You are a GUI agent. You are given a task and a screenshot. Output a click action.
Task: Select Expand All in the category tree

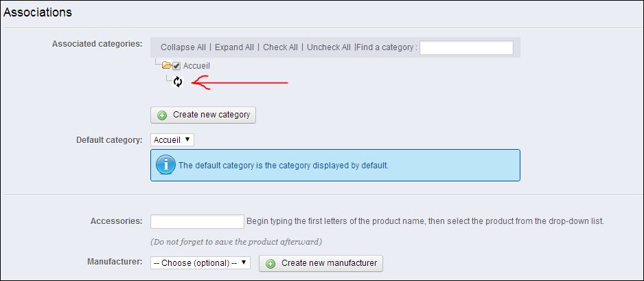[x=234, y=47]
